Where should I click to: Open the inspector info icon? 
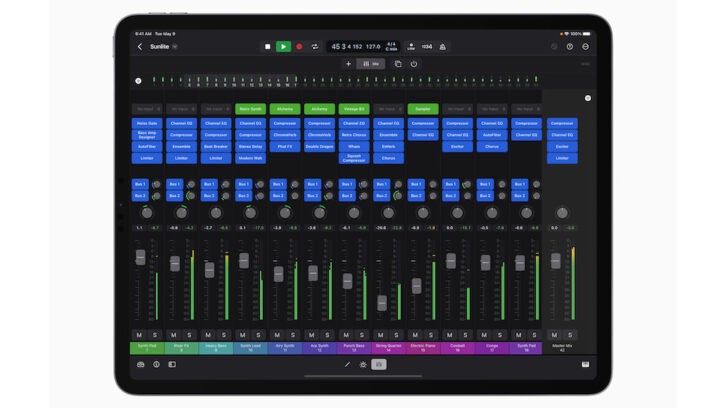pos(156,364)
